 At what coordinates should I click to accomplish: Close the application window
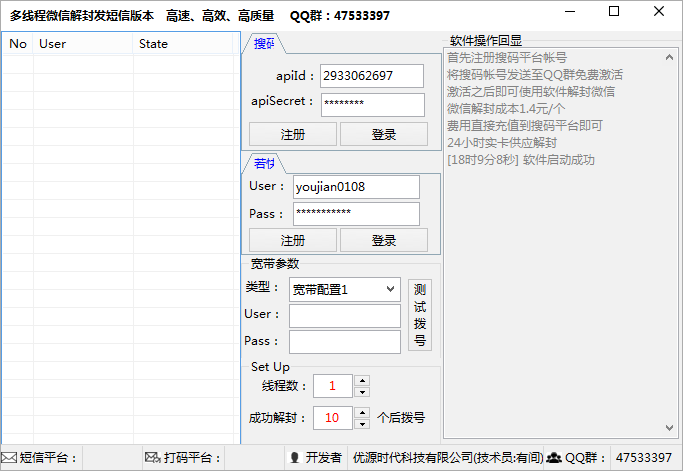tap(659, 12)
